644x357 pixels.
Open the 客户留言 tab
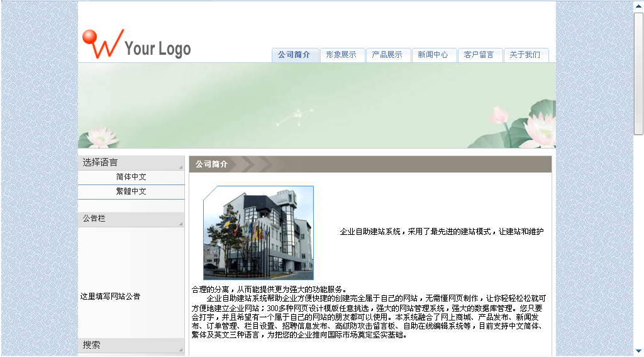[480, 55]
